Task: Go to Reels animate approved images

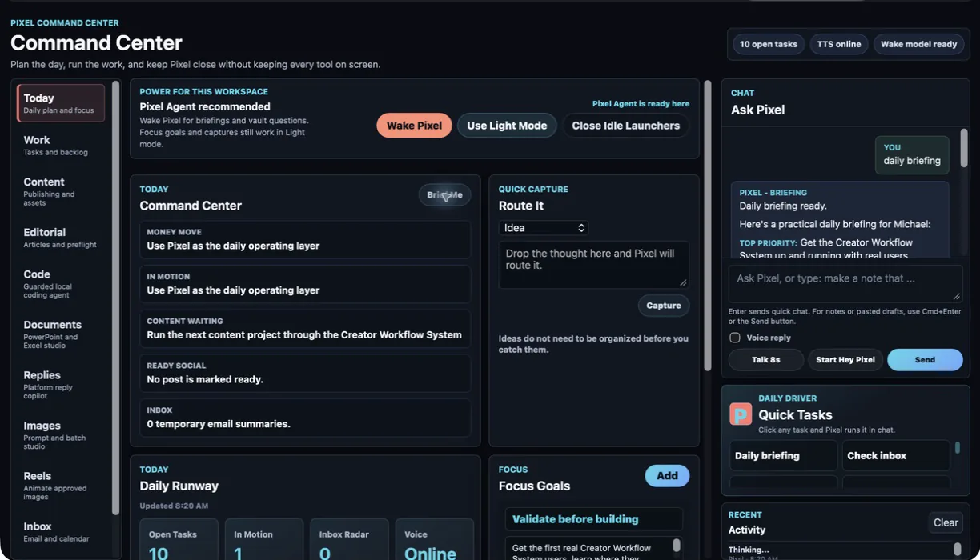Action: [x=61, y=486]
